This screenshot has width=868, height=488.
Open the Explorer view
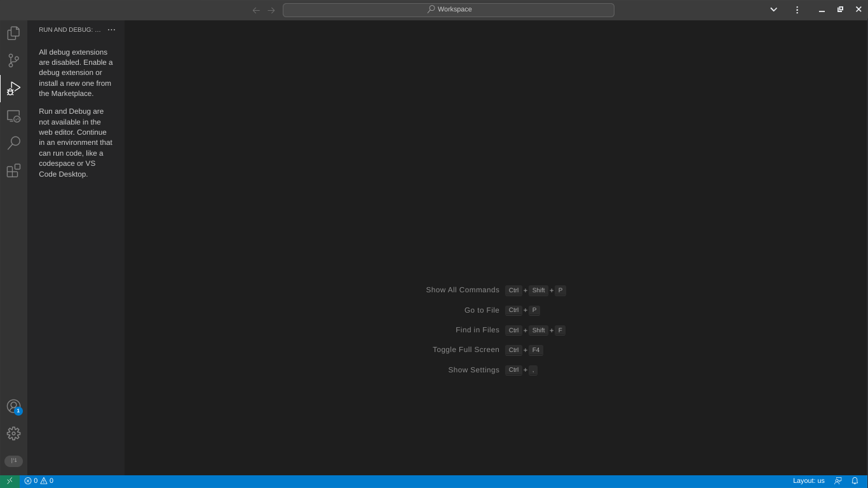pos(13,33)
